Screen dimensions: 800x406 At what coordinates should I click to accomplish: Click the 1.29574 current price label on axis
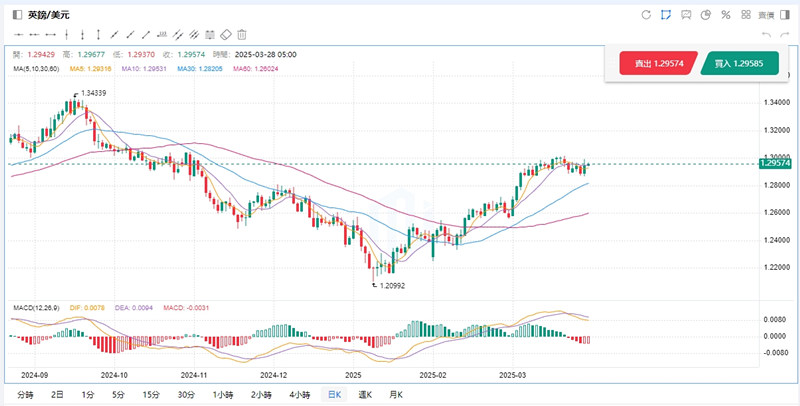[x=775, y=164]
